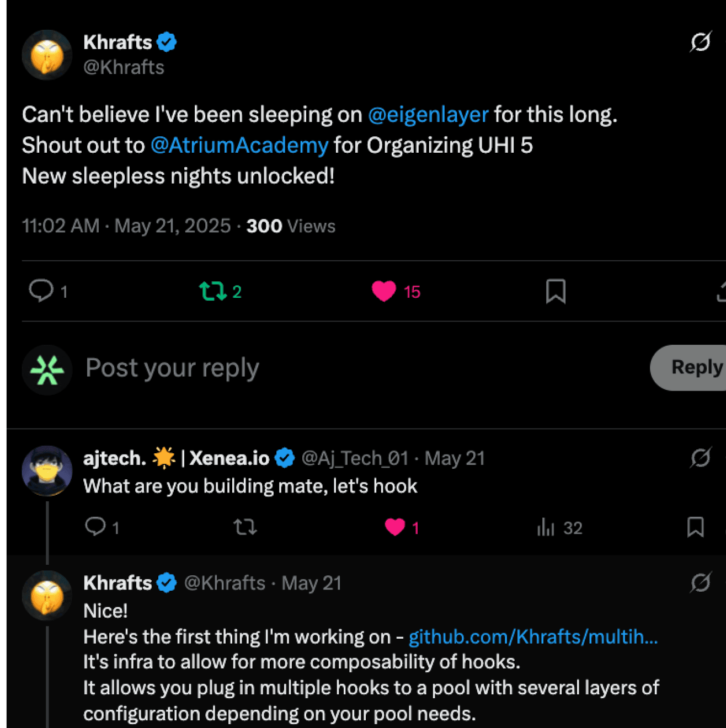Image resolution: width=726 pixels, height=728 pixels.
Task: Open the @Aj_Tech_01 handle
Action: [355, 458]
